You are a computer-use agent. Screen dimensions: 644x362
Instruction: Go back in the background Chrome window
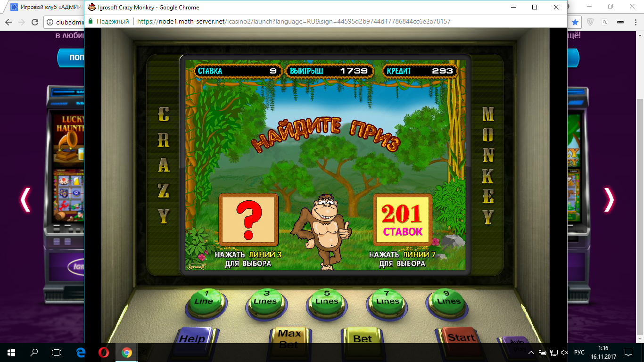[x=8, y=22]
